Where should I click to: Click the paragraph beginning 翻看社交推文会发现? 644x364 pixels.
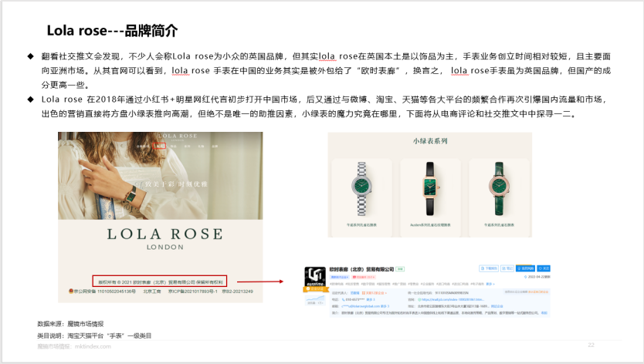tap(326, 71)
